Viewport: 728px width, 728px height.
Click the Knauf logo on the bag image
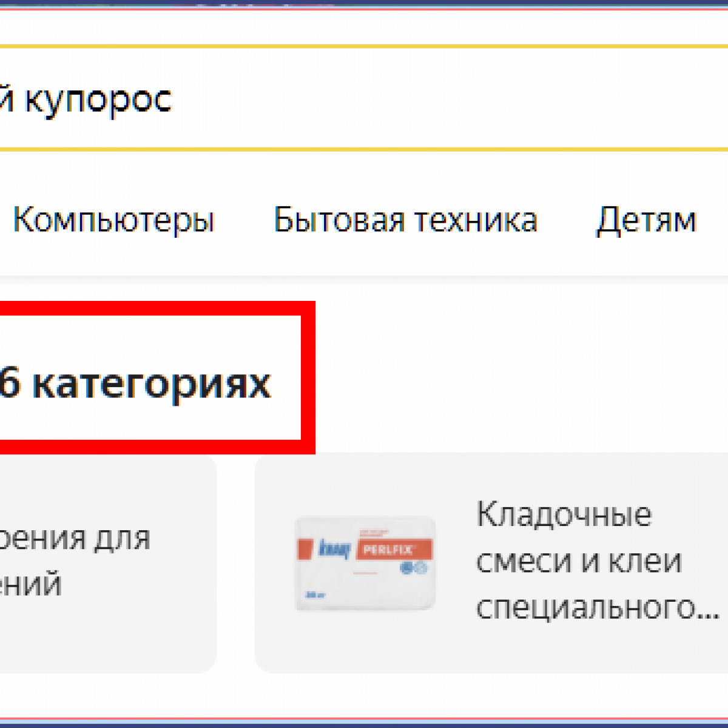334,550
